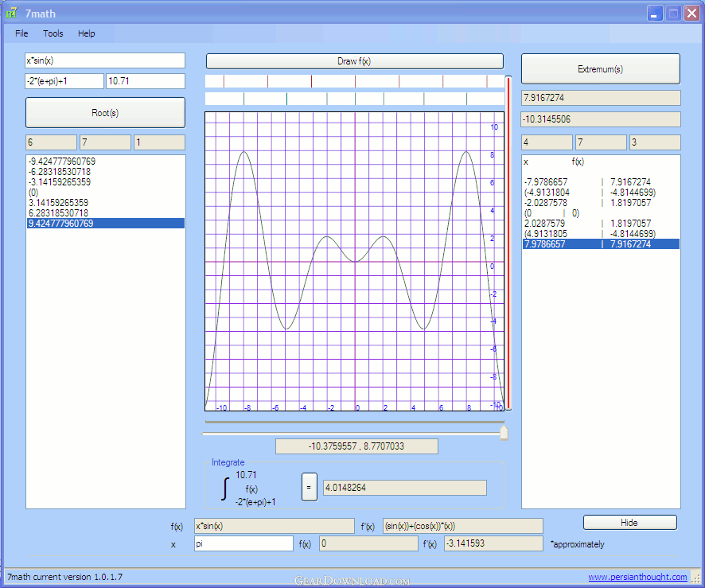Click the maximum value field 7.9167274

[601, 98]
